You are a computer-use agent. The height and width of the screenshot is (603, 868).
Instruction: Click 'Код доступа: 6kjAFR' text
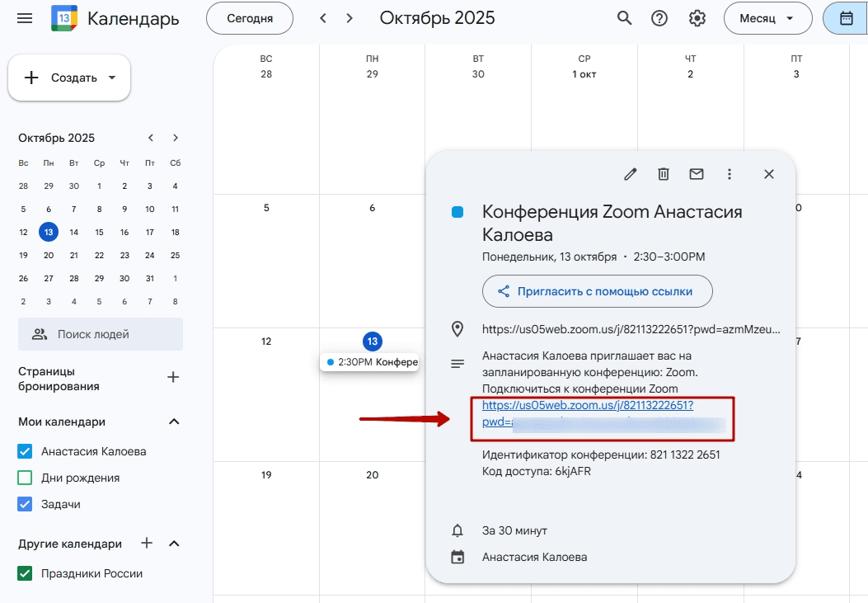tap(537, 472)
